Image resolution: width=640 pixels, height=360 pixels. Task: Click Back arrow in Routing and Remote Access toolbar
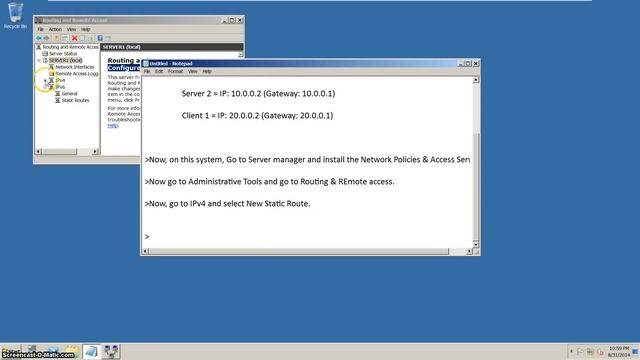point(39,38)
